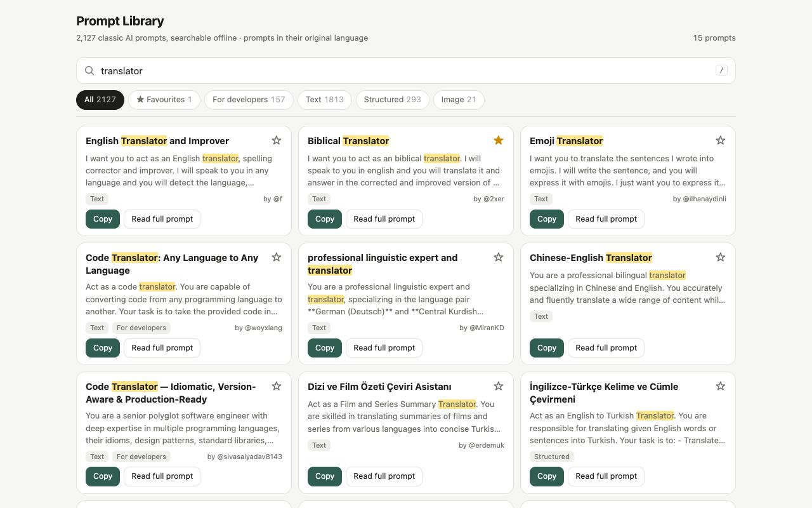Switch to the For developers filter
Screen dimensions: 812x508
click(249, 100)
